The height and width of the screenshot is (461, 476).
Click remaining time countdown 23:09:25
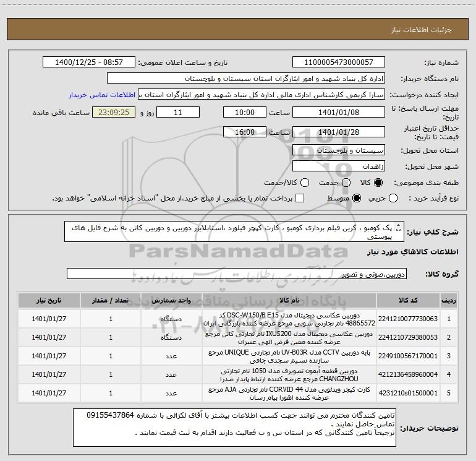(114, 112)
